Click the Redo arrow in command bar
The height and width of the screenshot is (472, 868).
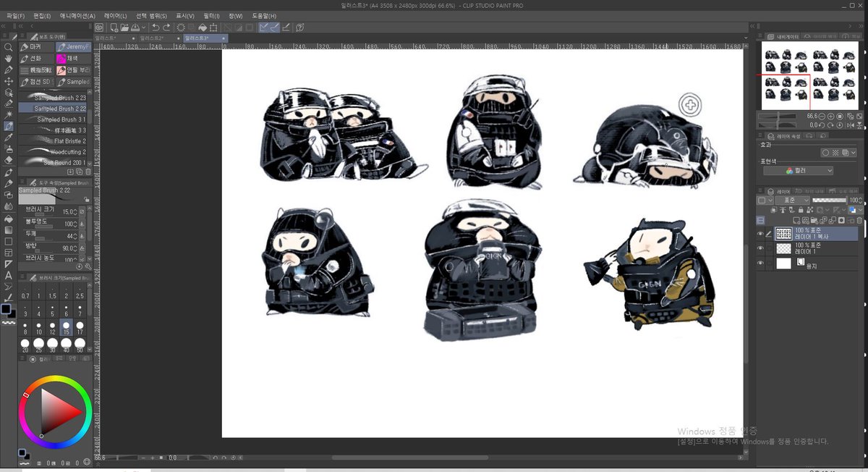(167, 28)
